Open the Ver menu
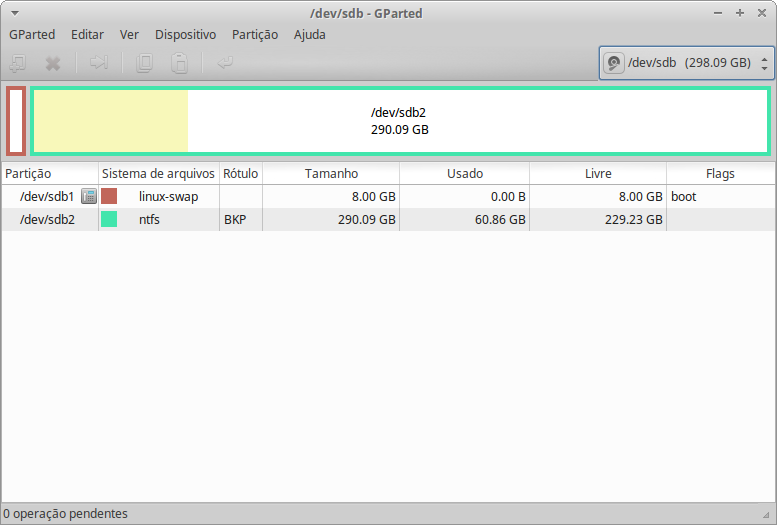777x525 pixels. (129, 35)
